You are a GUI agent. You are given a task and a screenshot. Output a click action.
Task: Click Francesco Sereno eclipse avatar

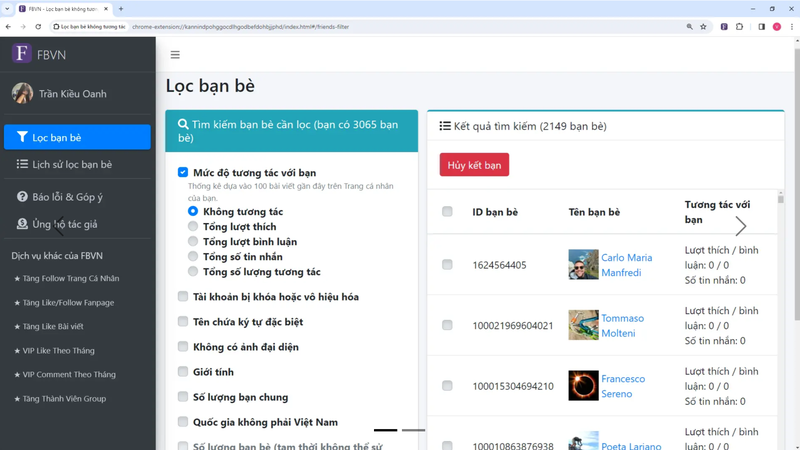[583, 386]
